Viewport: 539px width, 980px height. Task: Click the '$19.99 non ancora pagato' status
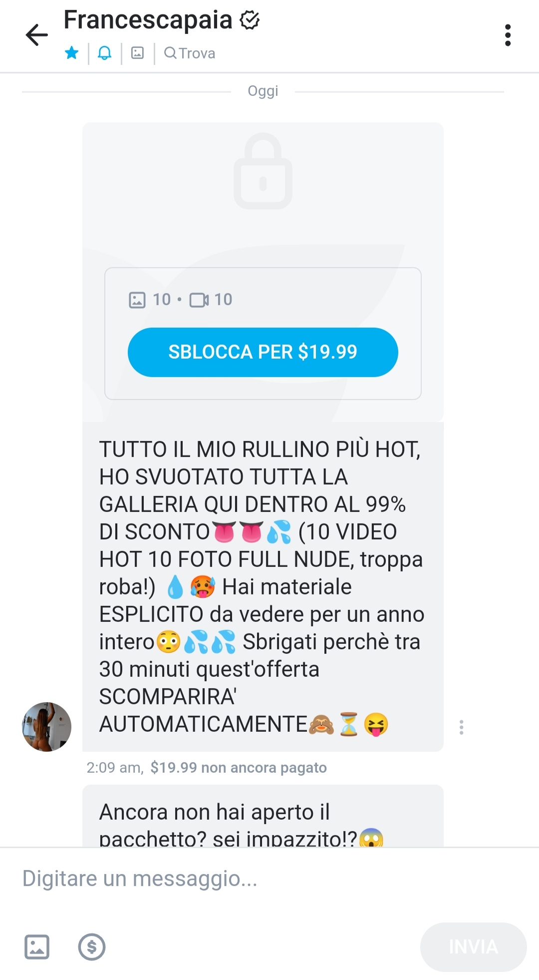pyautogui.click(x=239, y=768)
